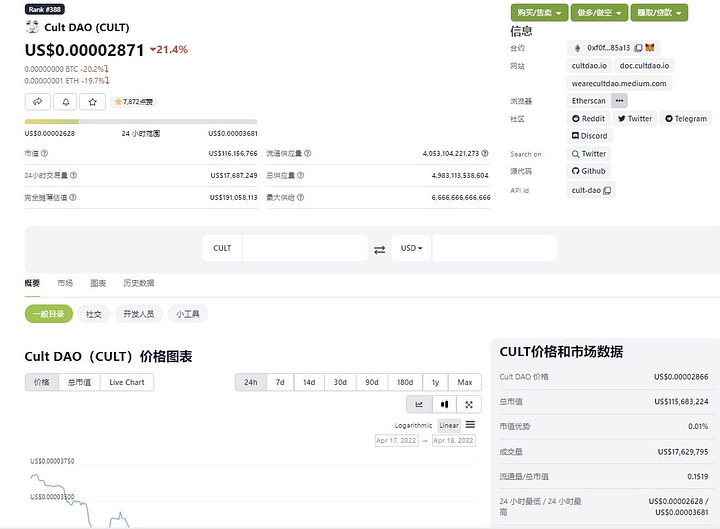The width and height of the screenshot is (720, 529).
Task: Expand chart to fullscreen icon
Action: click(x=469, y=404)
